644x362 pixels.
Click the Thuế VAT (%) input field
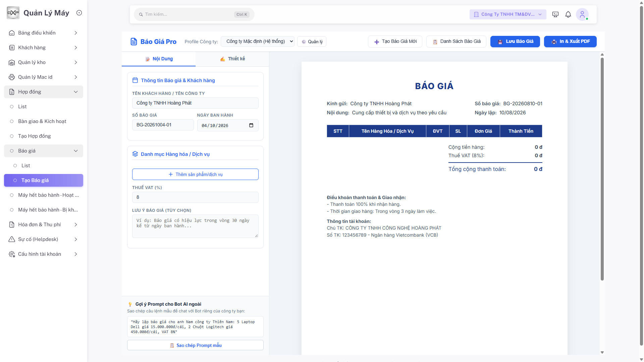point(195,197)
